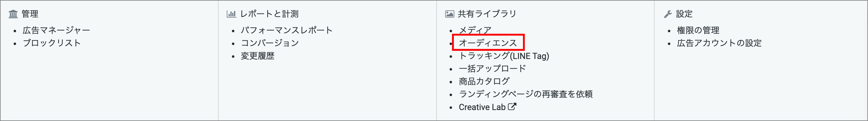Open メディア in shared library
Viewport: 868px width, 121px height.
point(475,30)
